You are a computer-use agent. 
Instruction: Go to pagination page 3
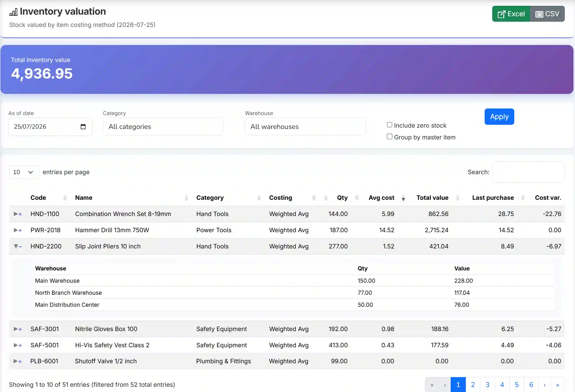coord(488,385)
